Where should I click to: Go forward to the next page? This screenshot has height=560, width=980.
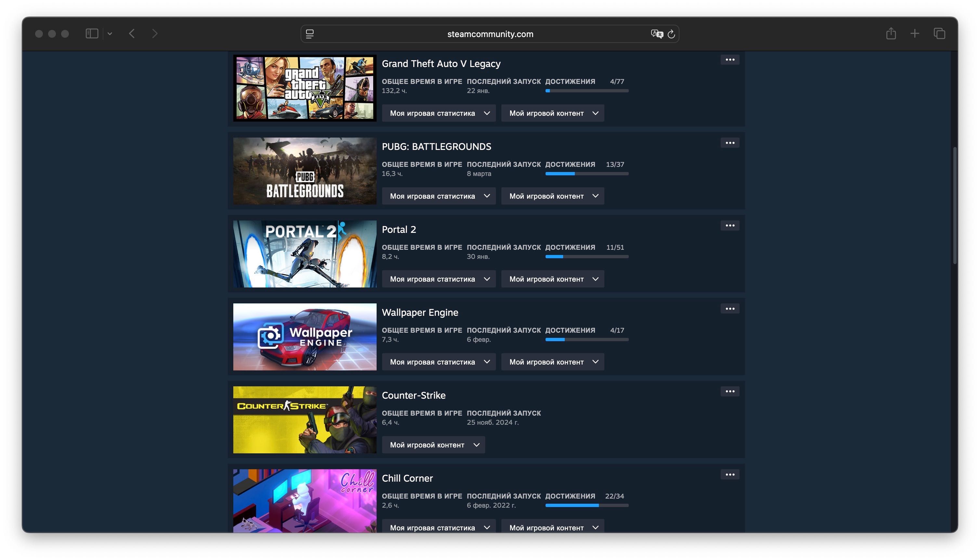[154, 34]
